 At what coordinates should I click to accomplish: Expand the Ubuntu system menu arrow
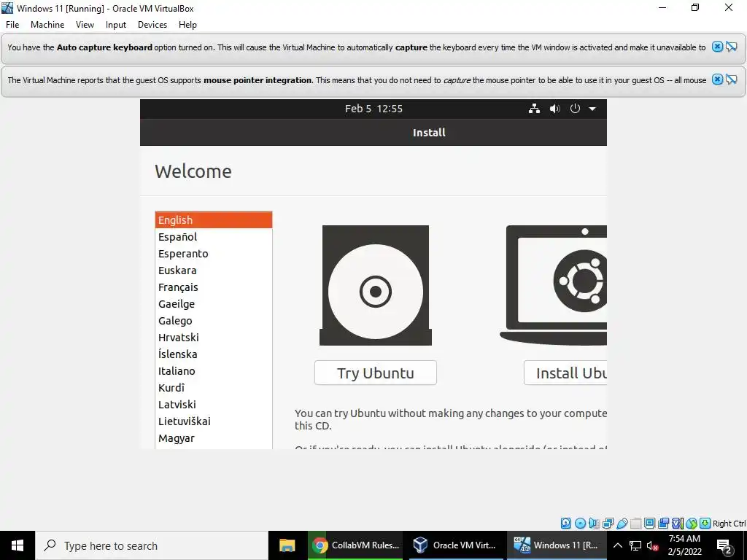click(592, 109)
